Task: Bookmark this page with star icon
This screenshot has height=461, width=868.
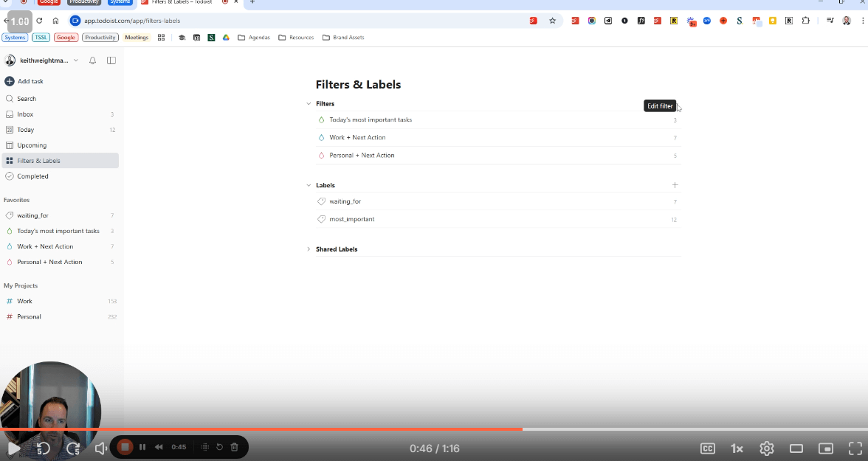Action: click(x=552, y=21)
